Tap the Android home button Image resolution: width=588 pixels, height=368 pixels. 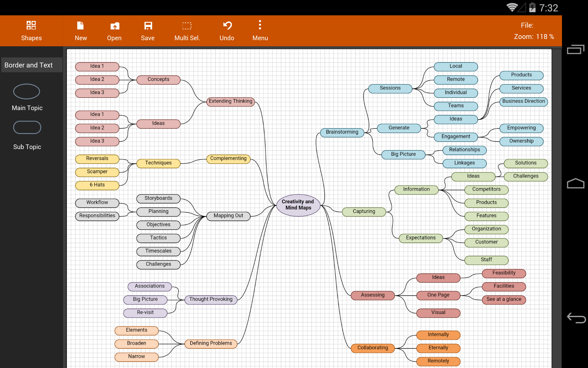(576, 183)
